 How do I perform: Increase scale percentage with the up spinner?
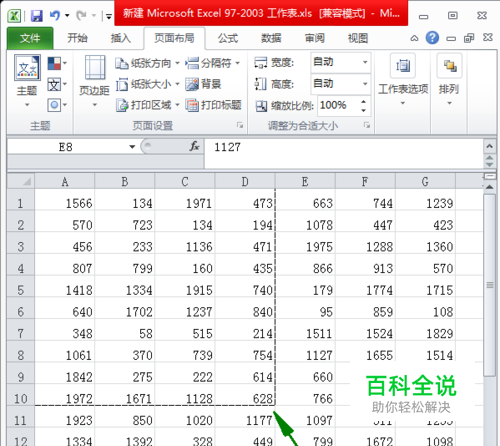[364, 102]
